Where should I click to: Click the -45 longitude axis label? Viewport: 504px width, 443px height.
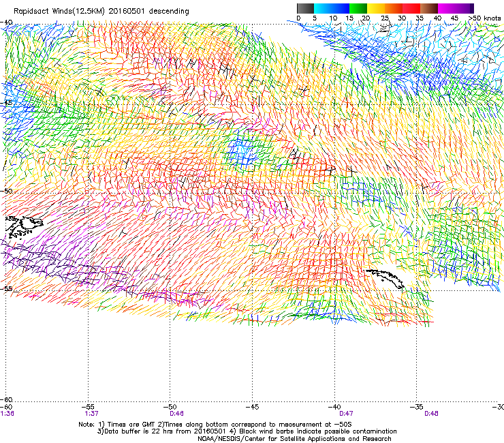tap(253, 407)
